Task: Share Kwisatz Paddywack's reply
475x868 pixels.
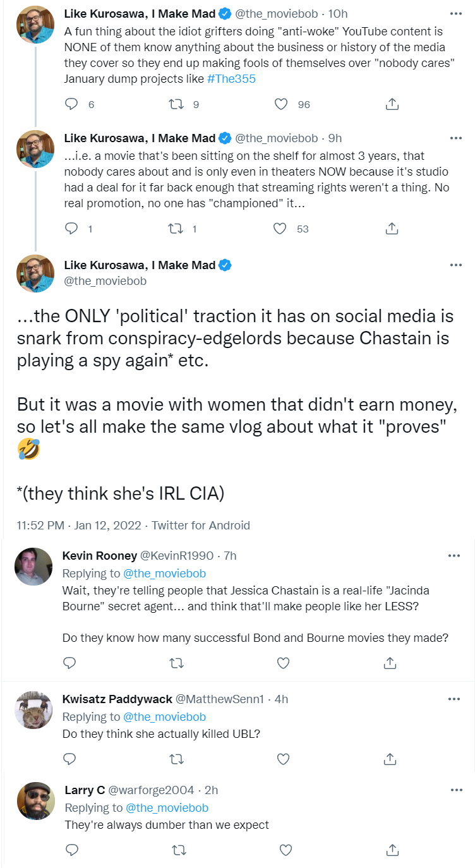Action: pyautogui.click(x=390, y=758)
